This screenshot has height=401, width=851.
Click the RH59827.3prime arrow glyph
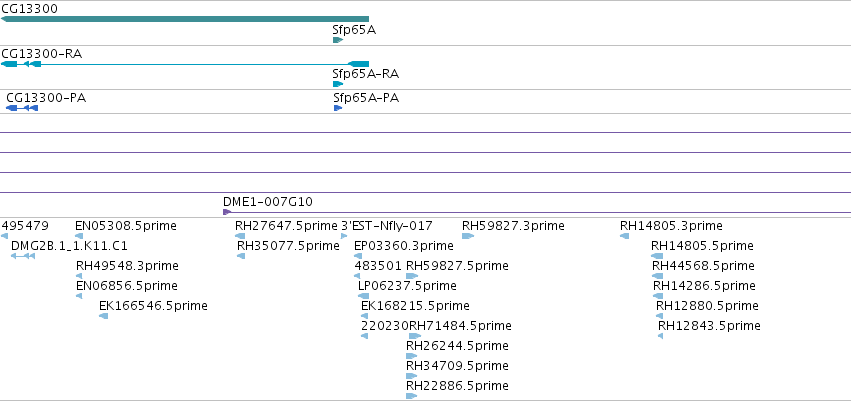pos(468,236)
